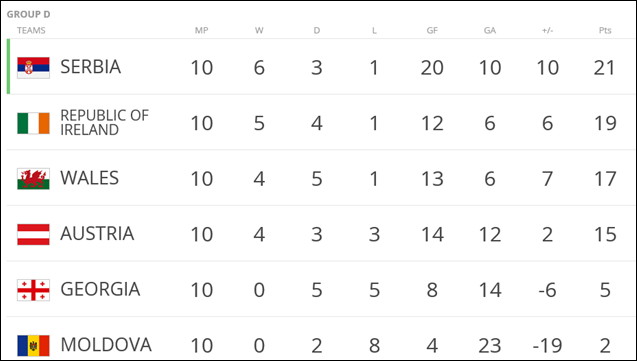Click the GROUP D heading
637x361 pixels.
pyautogui.click(x=28, y=14)
